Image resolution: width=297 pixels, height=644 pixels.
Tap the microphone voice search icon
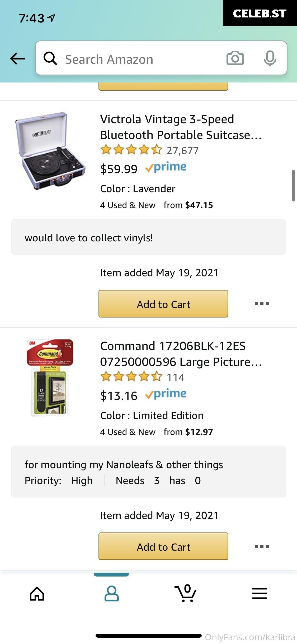(x=270, y=58)
